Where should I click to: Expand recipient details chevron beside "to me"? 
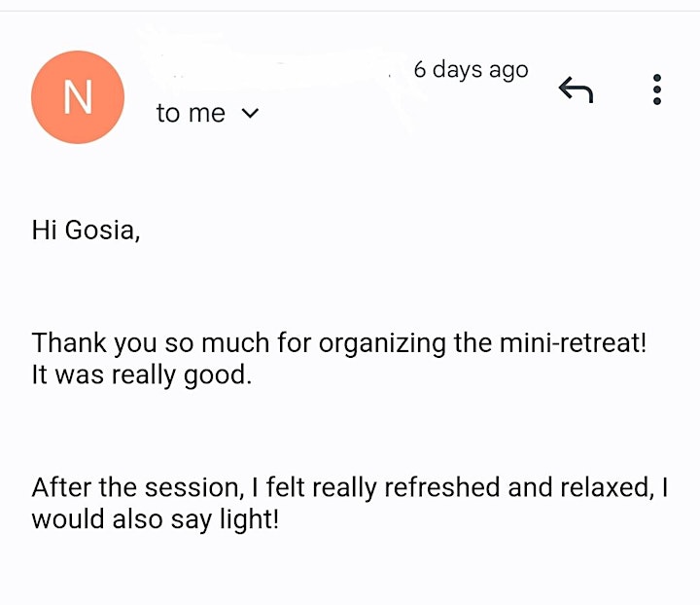250,114
